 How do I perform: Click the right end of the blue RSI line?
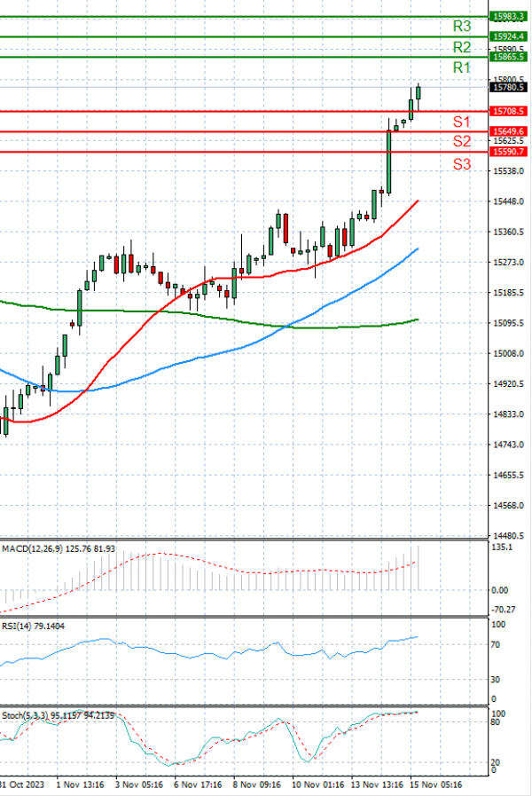[417, 636]
